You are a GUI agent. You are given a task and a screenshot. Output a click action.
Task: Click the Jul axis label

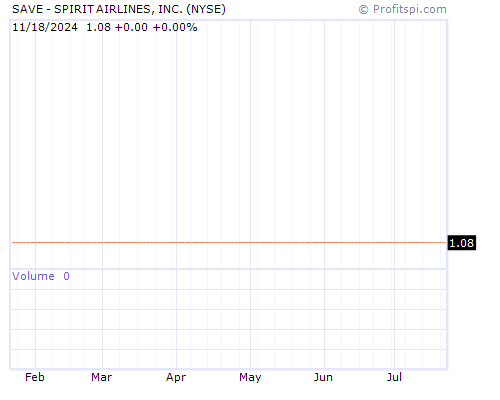(x=394, y=377)
